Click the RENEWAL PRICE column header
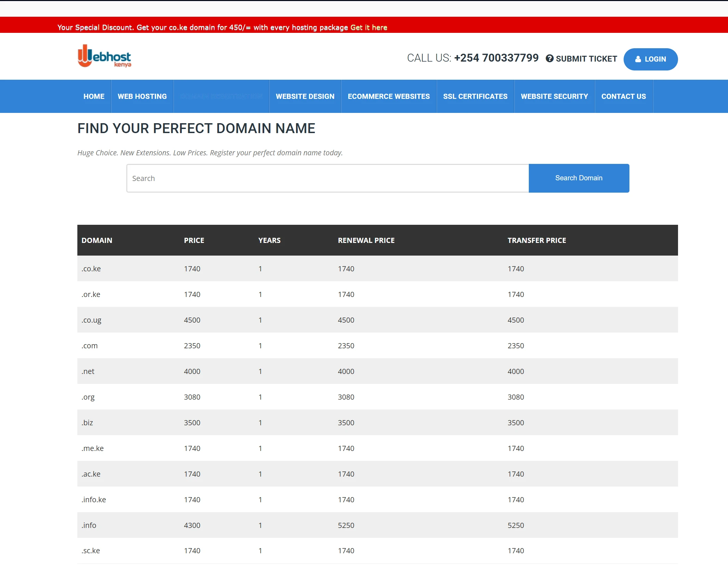The width and height of the screenshot is (728, 570). tap(366, 240)
